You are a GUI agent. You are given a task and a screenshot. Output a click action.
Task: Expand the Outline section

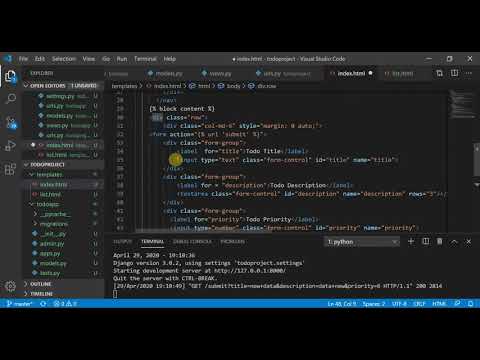point(63,284)
